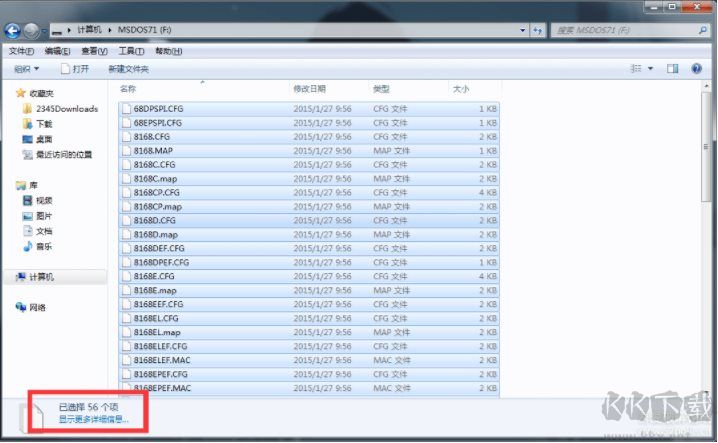
Task: Open the 查看(V) menu
Action: [94, 51]
